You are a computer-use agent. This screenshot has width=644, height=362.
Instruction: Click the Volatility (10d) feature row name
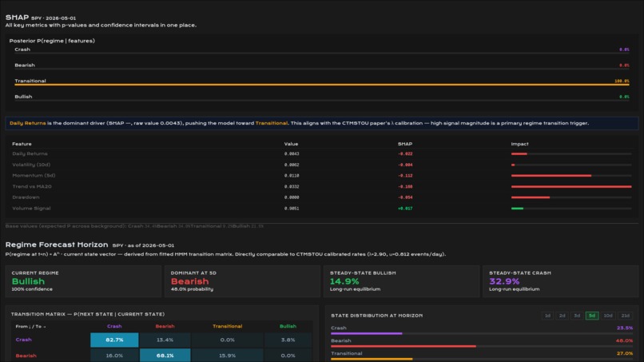point(31,165)
